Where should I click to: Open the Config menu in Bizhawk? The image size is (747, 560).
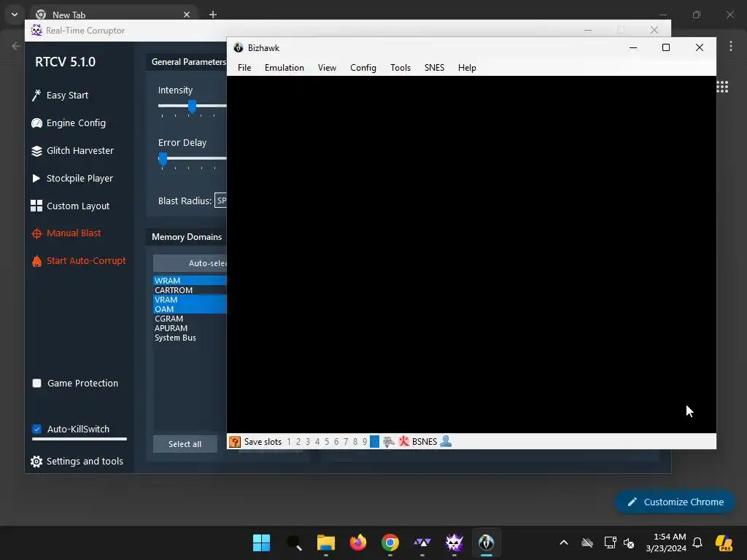363,68
